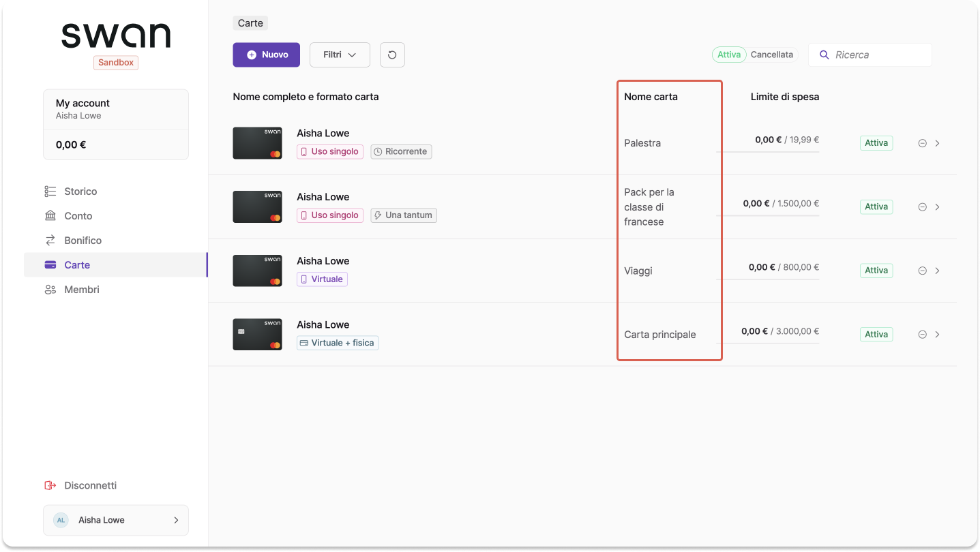The width and height of the screenshot is (980, 552).
Task: Click the 0,00 € / 19,99 € amount
Action: pos(787,140)
